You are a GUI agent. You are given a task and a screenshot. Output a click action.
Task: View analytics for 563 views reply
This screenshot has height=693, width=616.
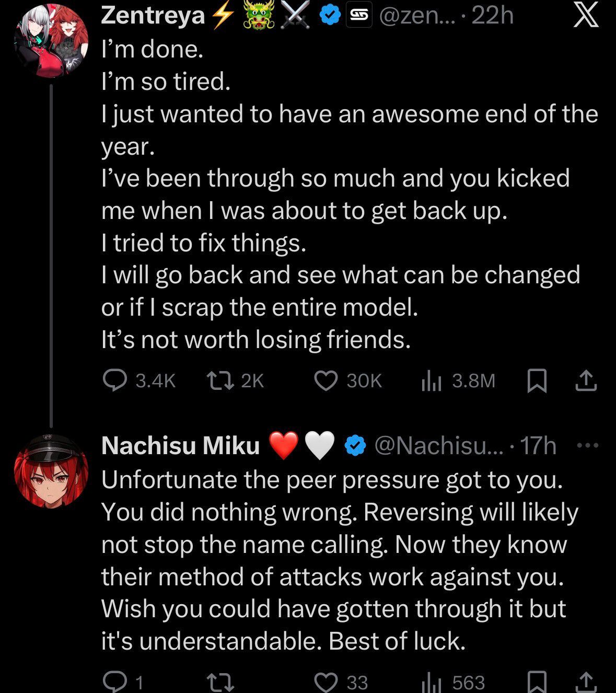tap(432, 682)
